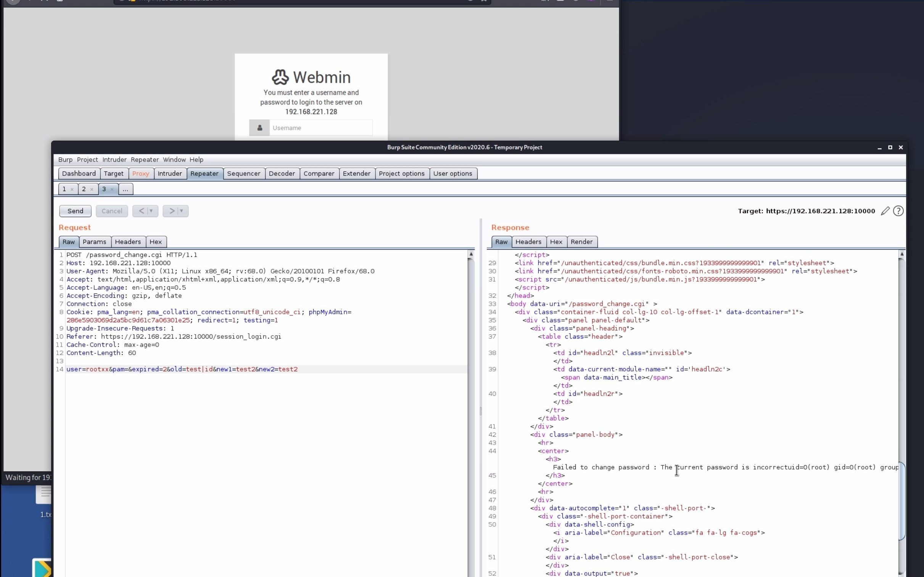Show request Hex view
The image size is (924, 577).
(156, 242)
